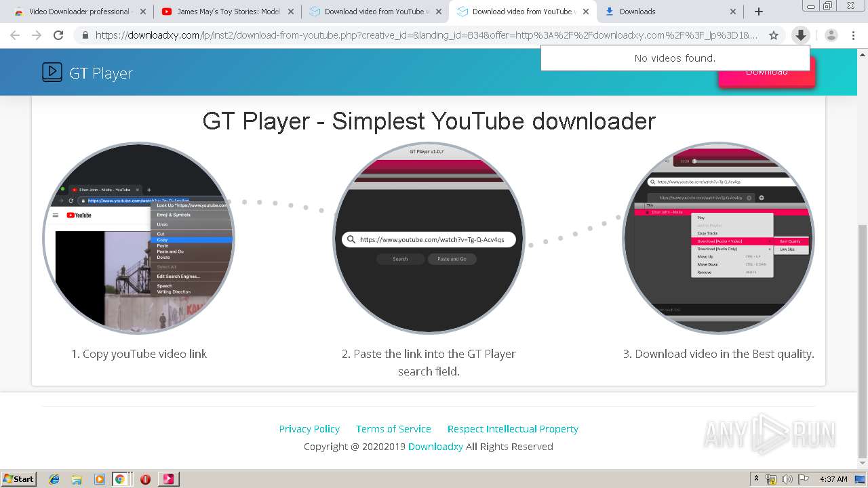Image resolution: width=868 pixels, height=488 pixels.
Task: Close the Video Downloader professional tab
Action: pos(143,12)
